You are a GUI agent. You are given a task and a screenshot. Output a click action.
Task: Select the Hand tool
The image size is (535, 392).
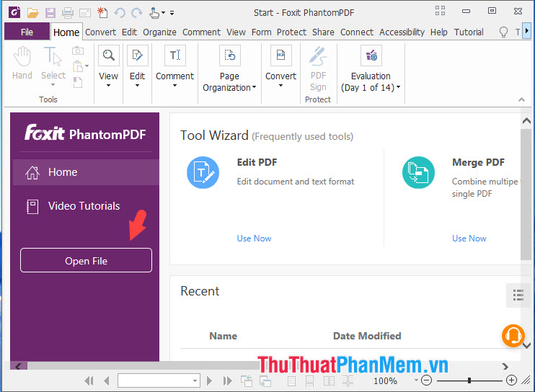coord(22,63)
